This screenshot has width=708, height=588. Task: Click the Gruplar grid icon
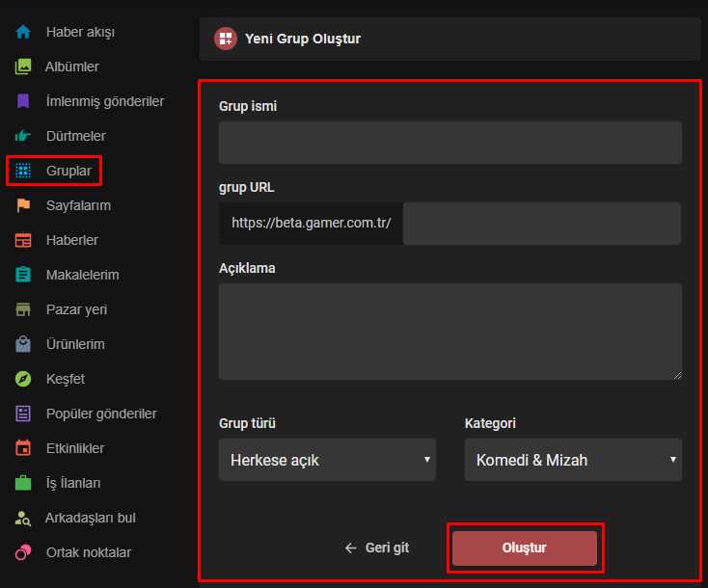[23, 171]
